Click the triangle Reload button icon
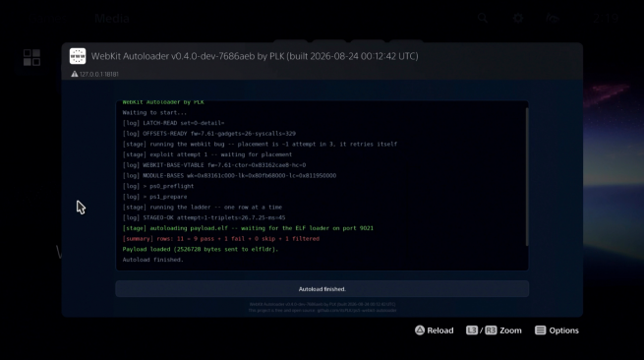This screenshot has height=360, width=644. pyautogui.click(x=420, y=330)
